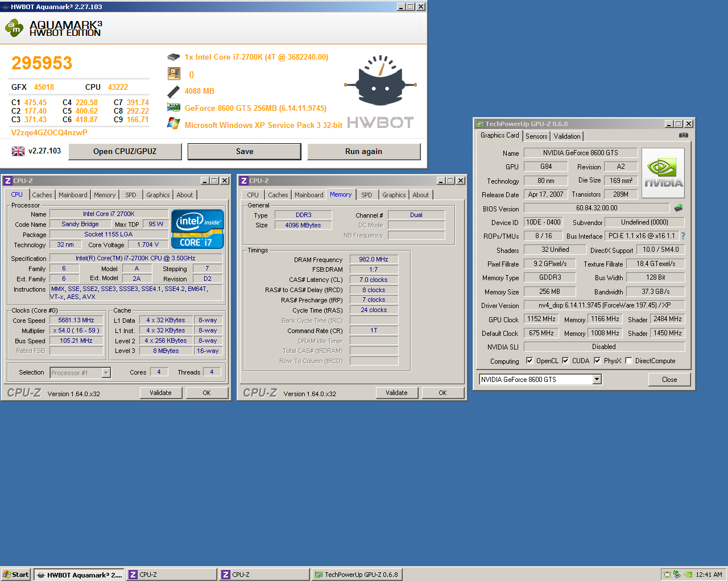The image size is (728, 582).
Task: Click the Save button in Aquamark
Action: (245, 151)
